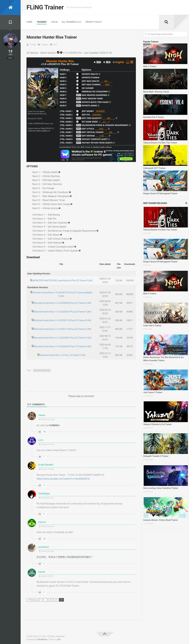Click the bookmark icon in the left sidebar
This screenshot has width=189, height=644.
pyautogui.click(x=10, y=22)
